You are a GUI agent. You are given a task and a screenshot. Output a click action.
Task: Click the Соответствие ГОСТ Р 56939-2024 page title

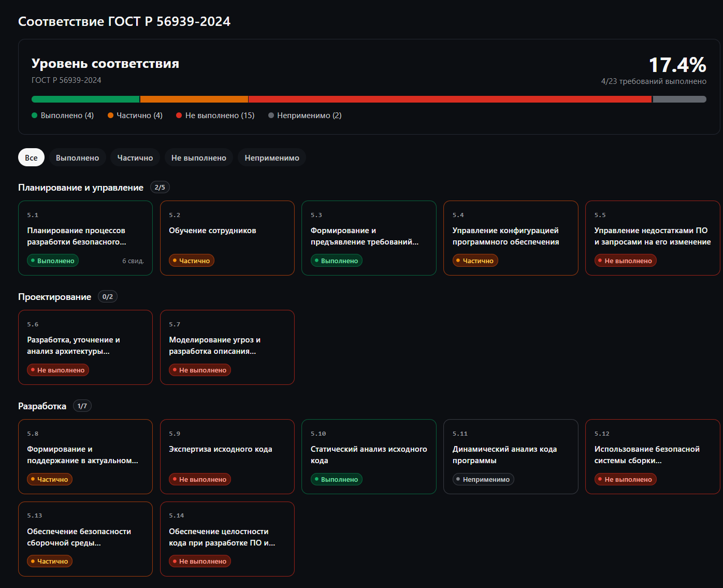(x=124, y=21)
